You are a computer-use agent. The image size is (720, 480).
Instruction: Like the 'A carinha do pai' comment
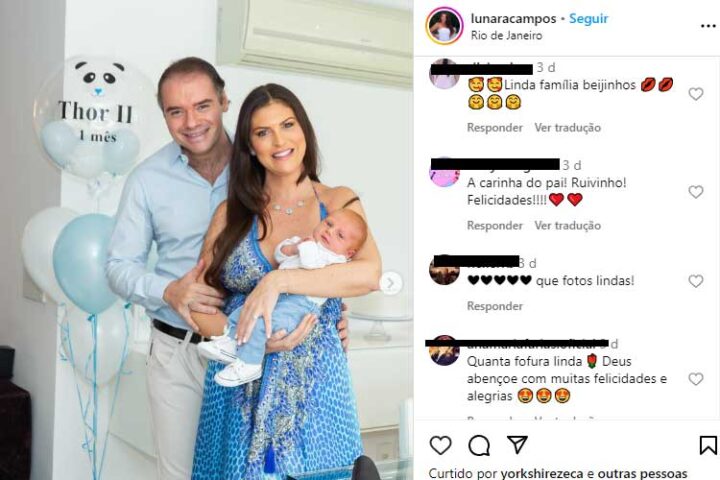pyautogui.click(x=696, y=192)
